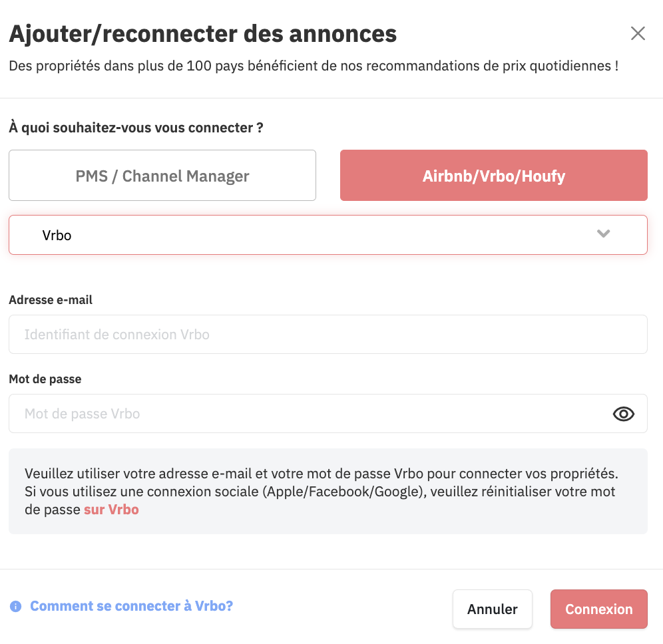Toggle password visibility eye icon

click(x=623, y=414)
